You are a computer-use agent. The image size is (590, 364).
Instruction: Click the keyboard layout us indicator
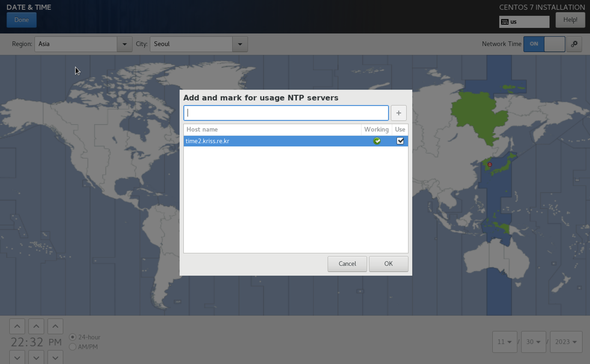(524, 22)
